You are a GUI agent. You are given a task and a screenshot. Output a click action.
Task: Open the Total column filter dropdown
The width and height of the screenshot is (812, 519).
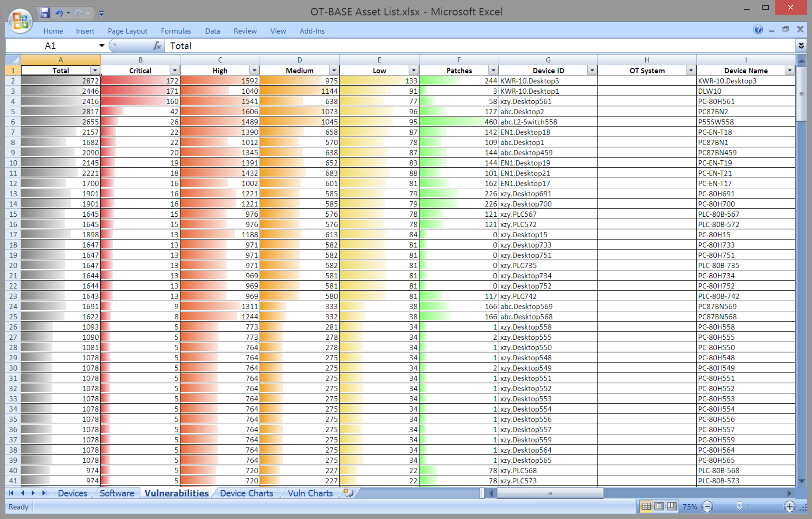(x=95, y=70)
